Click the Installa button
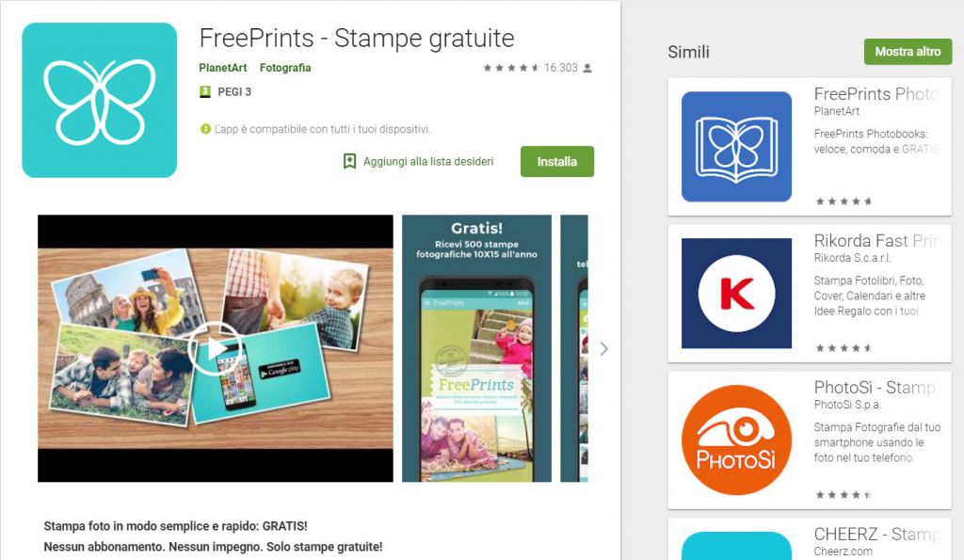 557,162
